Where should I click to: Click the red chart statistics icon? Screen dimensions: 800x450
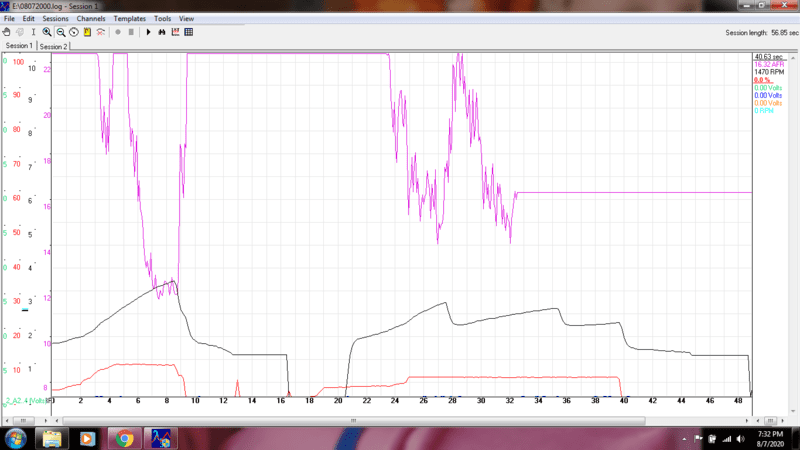[175, 32]
